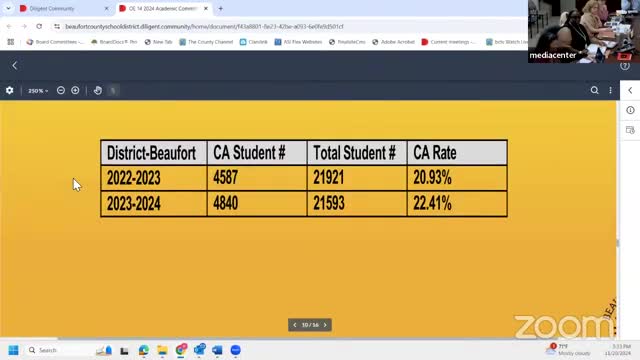Click the 21593 cell

(x=357, y=203)
